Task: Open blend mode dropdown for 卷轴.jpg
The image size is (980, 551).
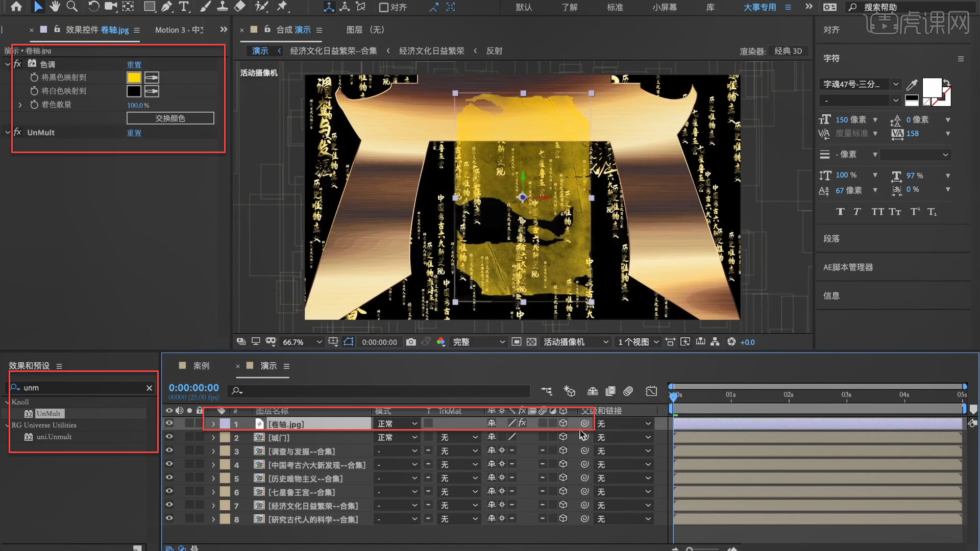Action: click(398, 423)
